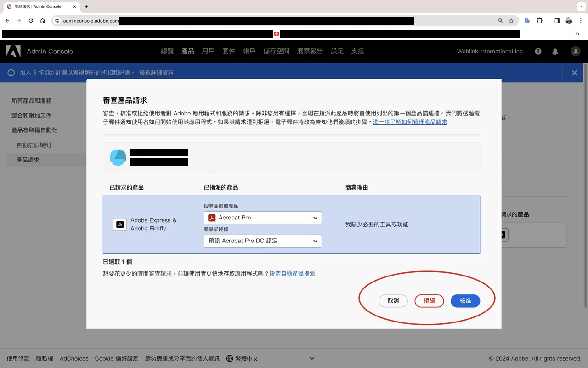The image size is (588, 368).
Task: Go back using browser back arrow
Action: [7, 21]
